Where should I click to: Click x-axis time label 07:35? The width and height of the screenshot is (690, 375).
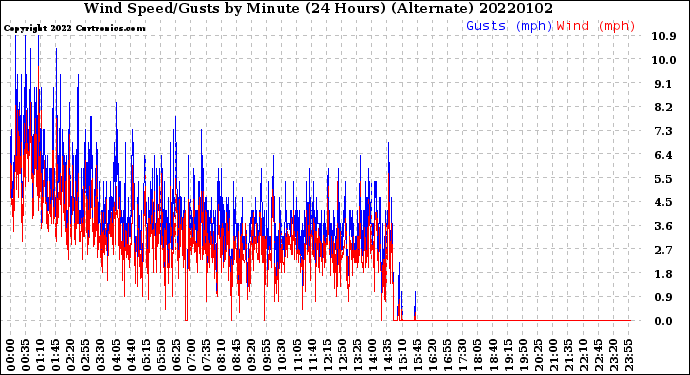[x=206, y=355]
